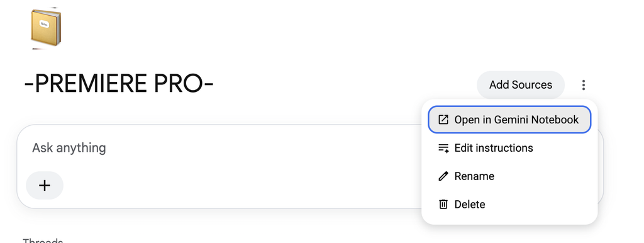Choose Rename from the options menu

(x=509, y=176)
